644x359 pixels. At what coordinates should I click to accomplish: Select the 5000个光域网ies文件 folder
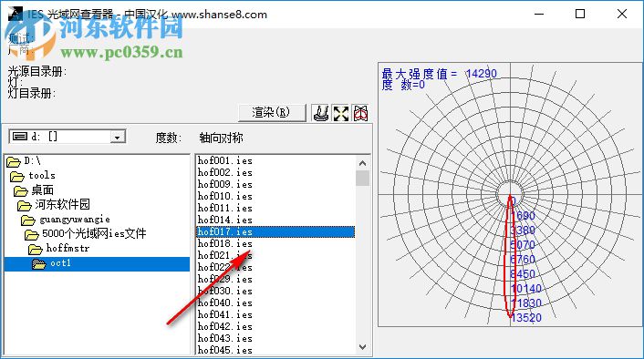[x=86, y=234]
